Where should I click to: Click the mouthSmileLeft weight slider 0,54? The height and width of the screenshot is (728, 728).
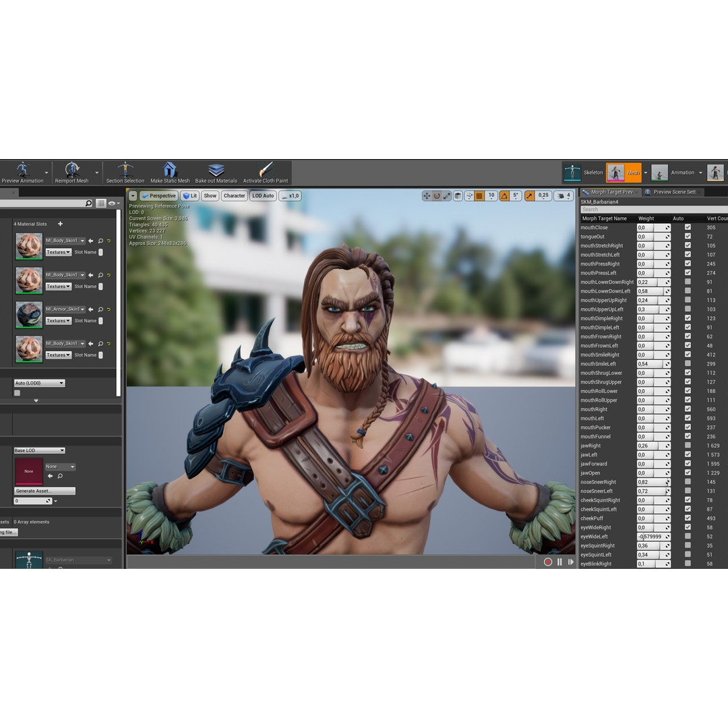[653, 364]
